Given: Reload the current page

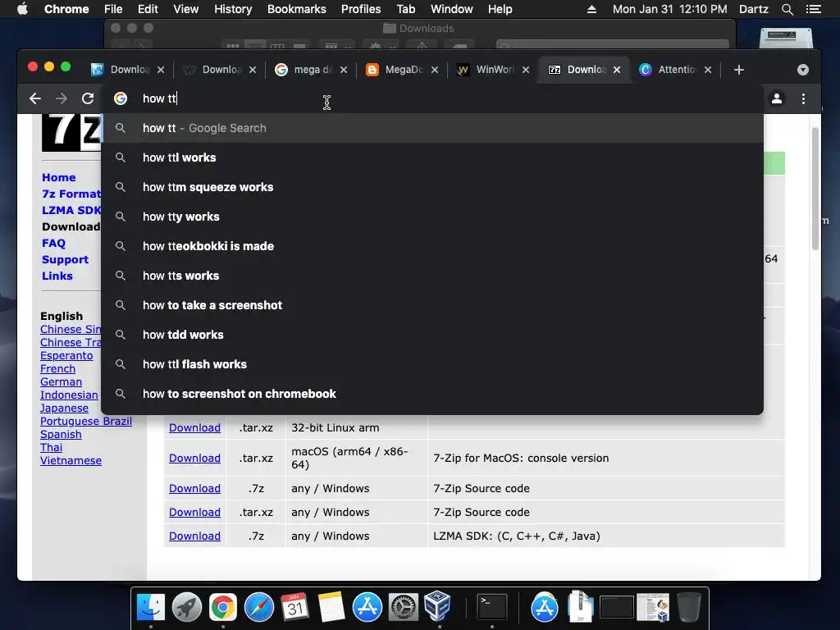Looking at the screenshot, I should tap(88, 98).
